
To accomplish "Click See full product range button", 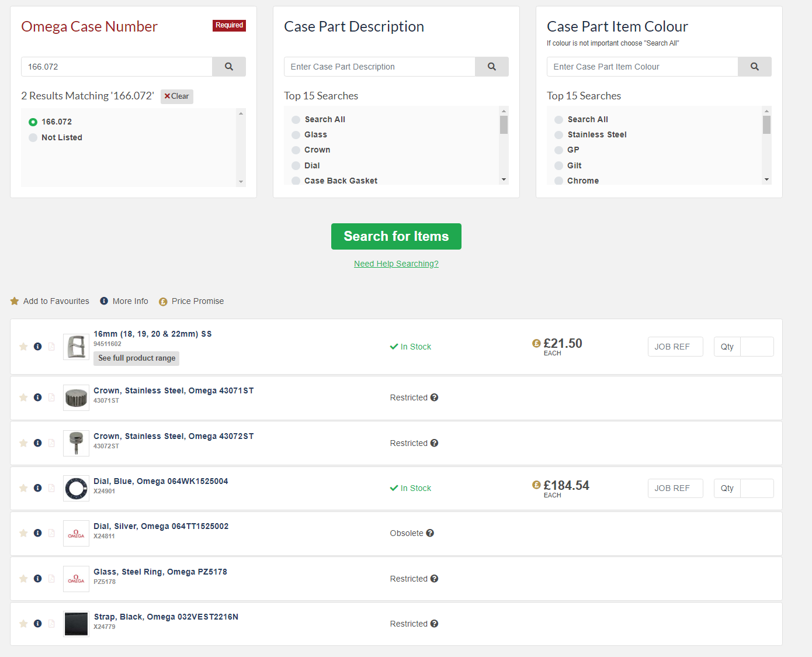I will pos(137,358).
